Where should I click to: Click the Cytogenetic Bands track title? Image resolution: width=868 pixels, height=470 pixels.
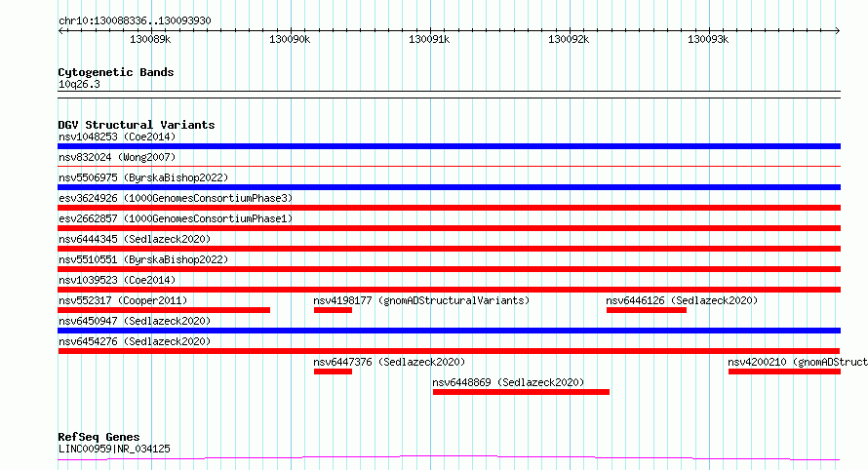click(x=116, y=72)
